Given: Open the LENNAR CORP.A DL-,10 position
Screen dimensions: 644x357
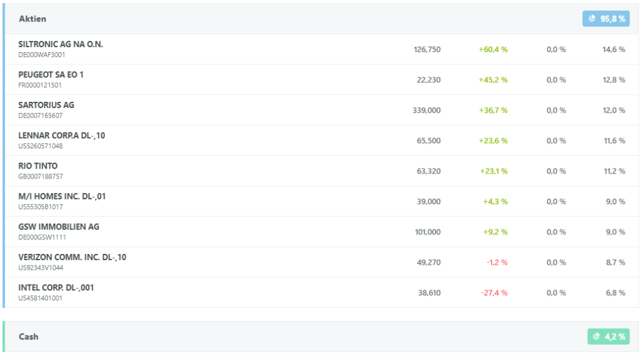Looking at the screenshot, I should pyautogui.click(x=62, y=135).
